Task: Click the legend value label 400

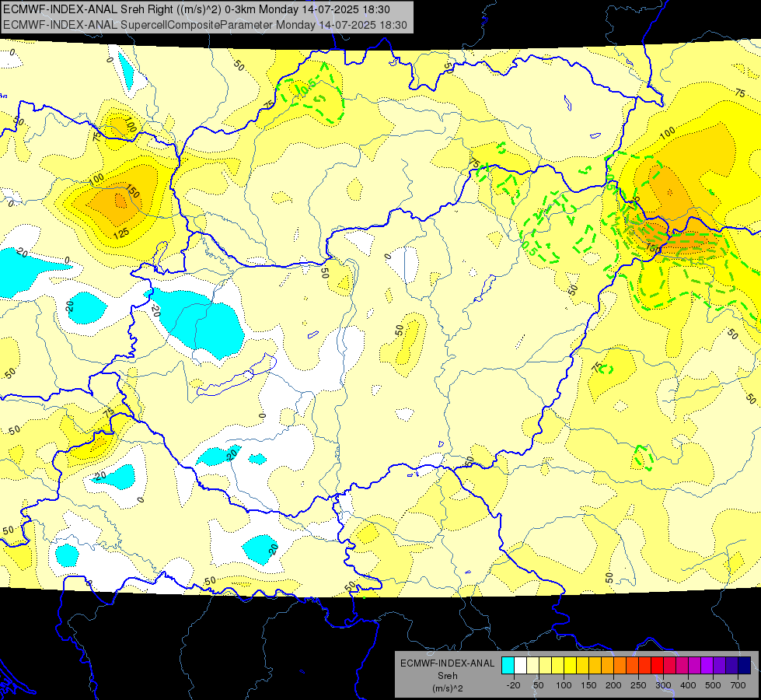Action: [x=688, y=685]
